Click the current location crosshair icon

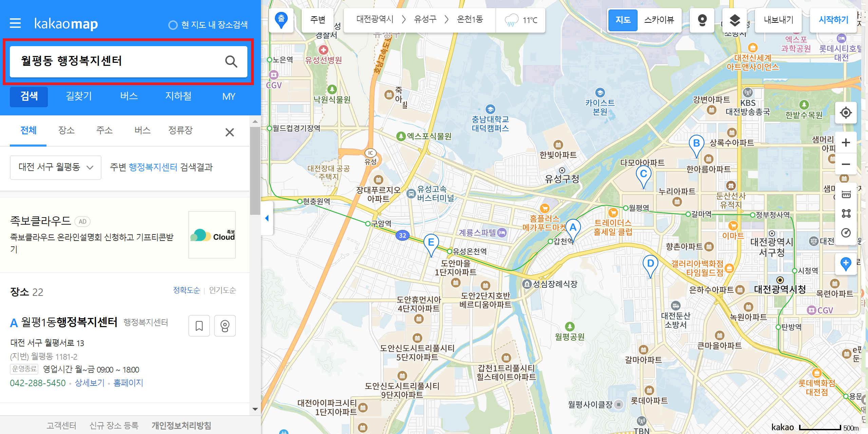click(x=846, y=113)
